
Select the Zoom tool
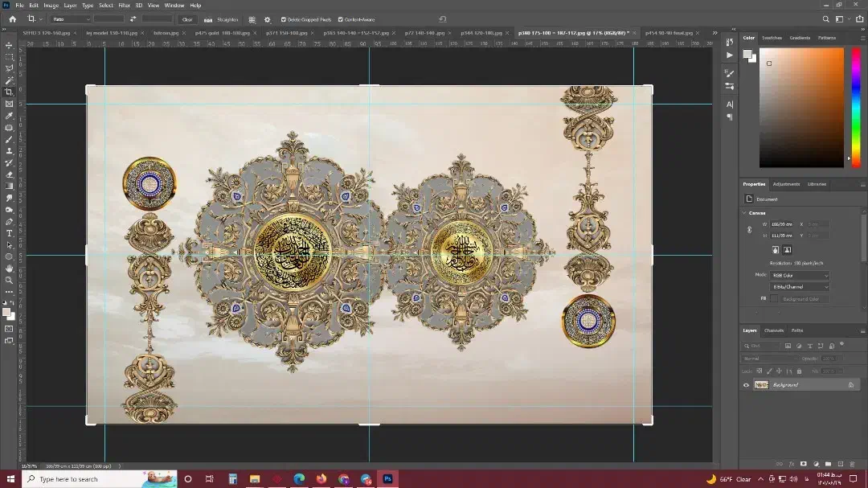click(10, 280)
